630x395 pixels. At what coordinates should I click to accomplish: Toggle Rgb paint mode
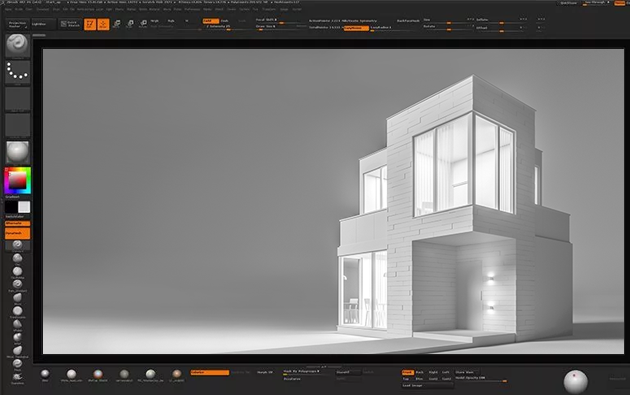171,20
